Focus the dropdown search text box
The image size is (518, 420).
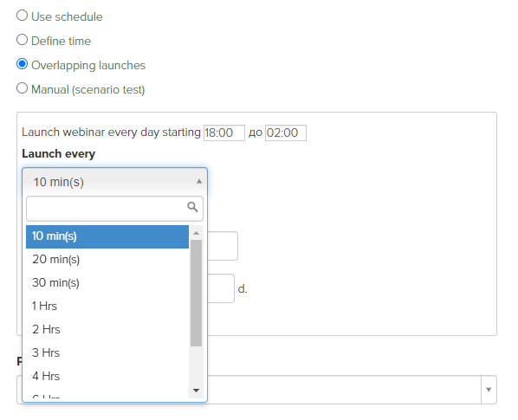[x=114, y=209]
